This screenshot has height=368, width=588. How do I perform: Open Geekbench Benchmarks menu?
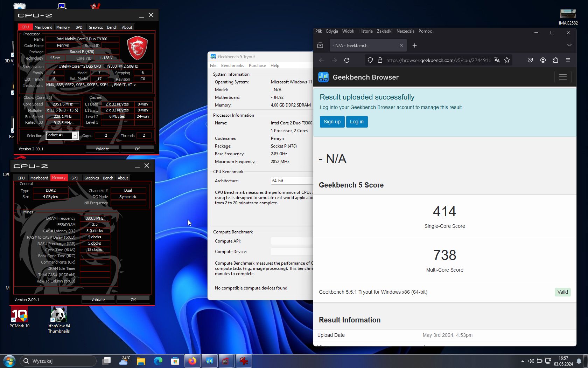pyautogui.click(x=232, y=66)
